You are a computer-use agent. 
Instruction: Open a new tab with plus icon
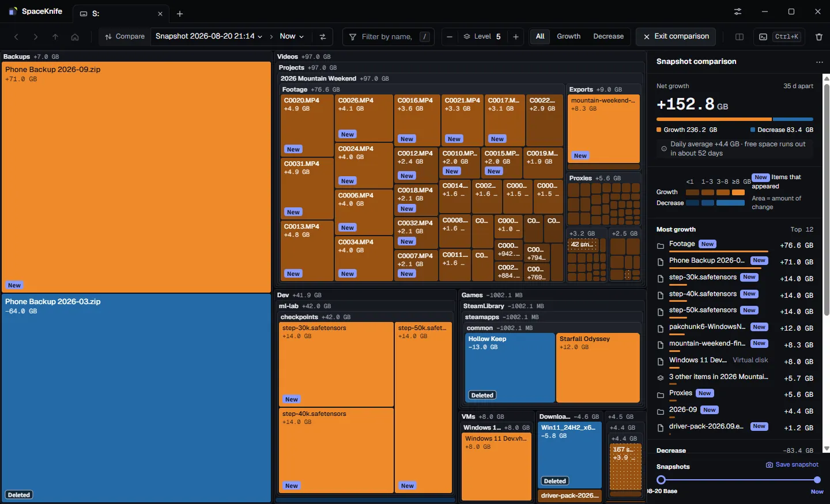pyautogui.click(x=180, y=14)
